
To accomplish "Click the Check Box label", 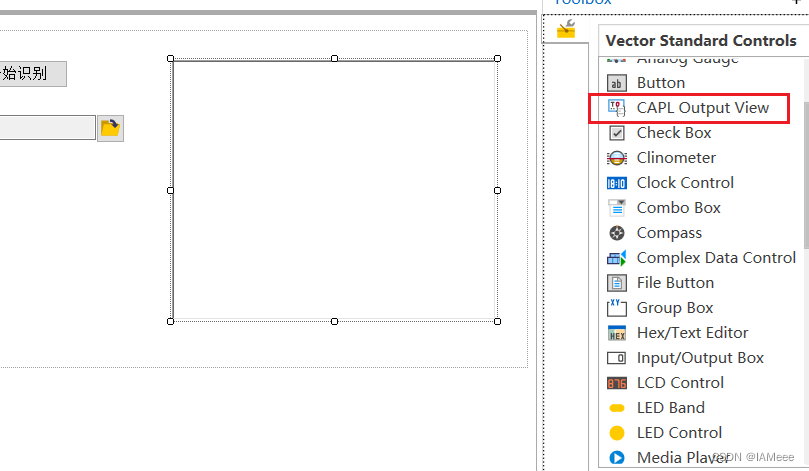I will (x=674, y=133).
